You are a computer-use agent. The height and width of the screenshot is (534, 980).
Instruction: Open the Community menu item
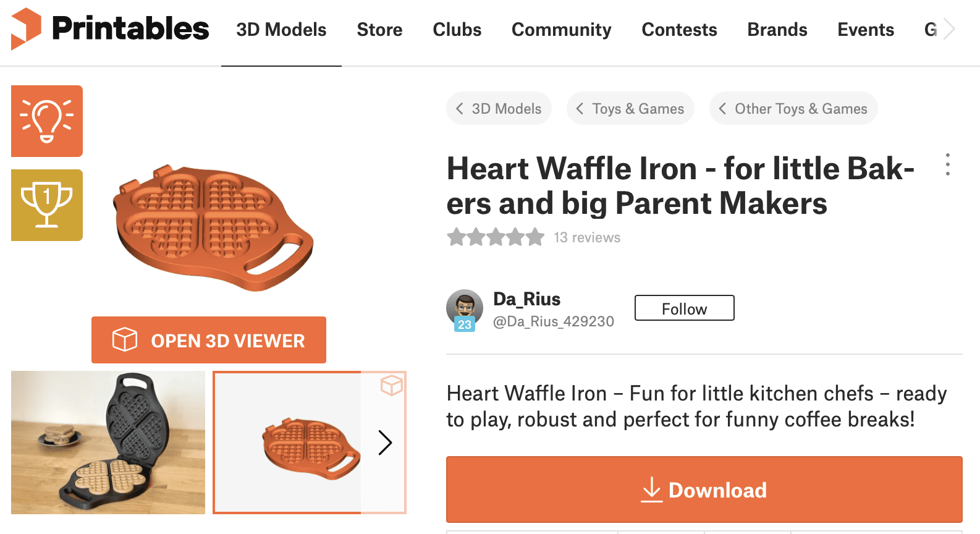coord(561,30)
